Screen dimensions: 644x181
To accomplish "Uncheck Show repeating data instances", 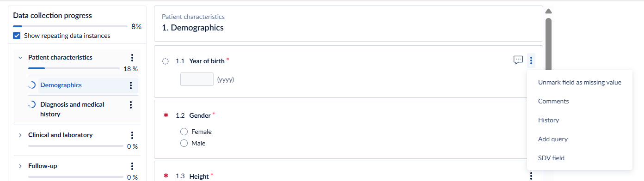I will [x=17, y=36].
